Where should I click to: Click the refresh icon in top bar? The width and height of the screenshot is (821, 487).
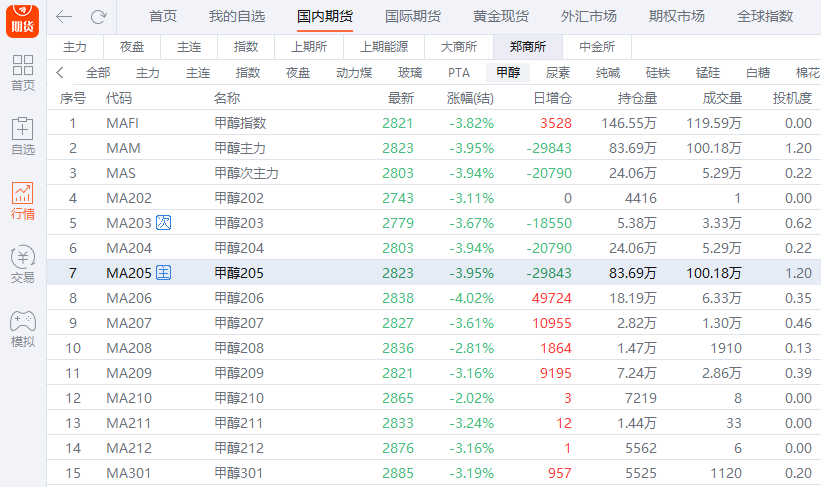(x=98, y=17)
